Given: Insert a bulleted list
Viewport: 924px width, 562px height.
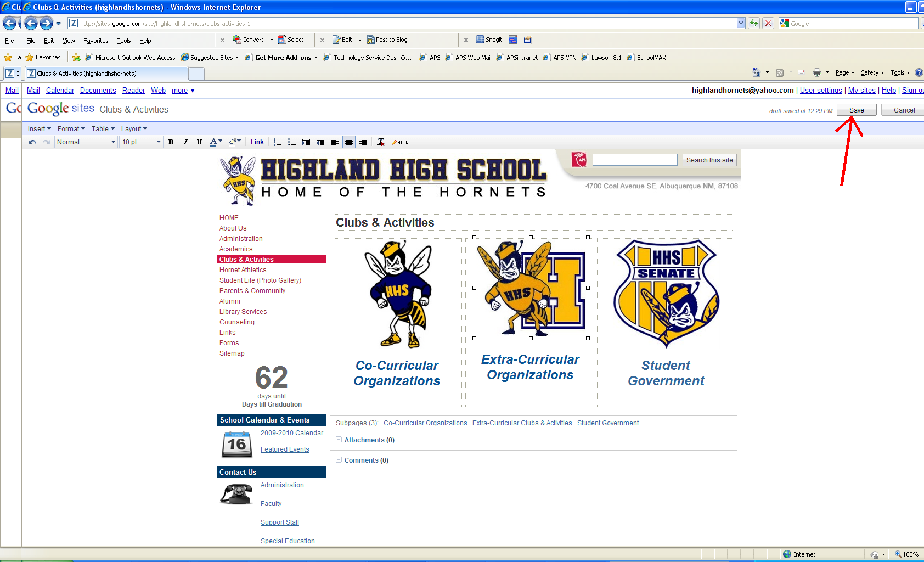Looking at the screenshot, I should coord(292,142).
